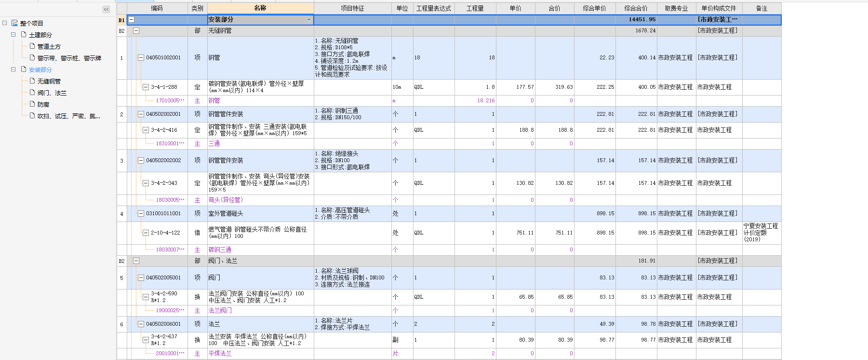868x360 pixels.
Task: Click the document icon beside 无缝钢管 in the tree
Action: [32, 81]
